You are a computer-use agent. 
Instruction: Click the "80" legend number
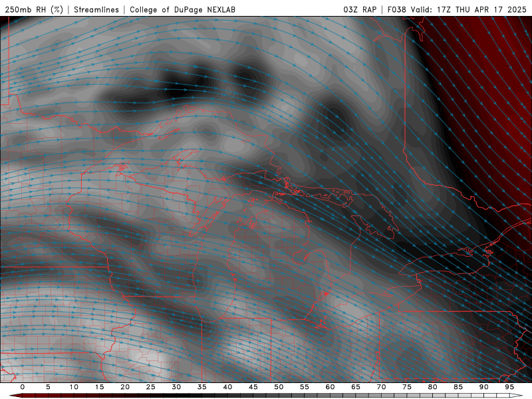[432, 387]
